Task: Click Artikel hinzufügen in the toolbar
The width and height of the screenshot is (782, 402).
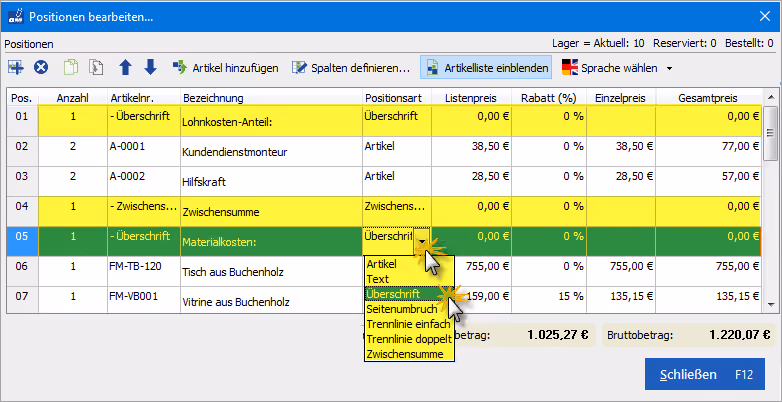Action: (225, 68)
